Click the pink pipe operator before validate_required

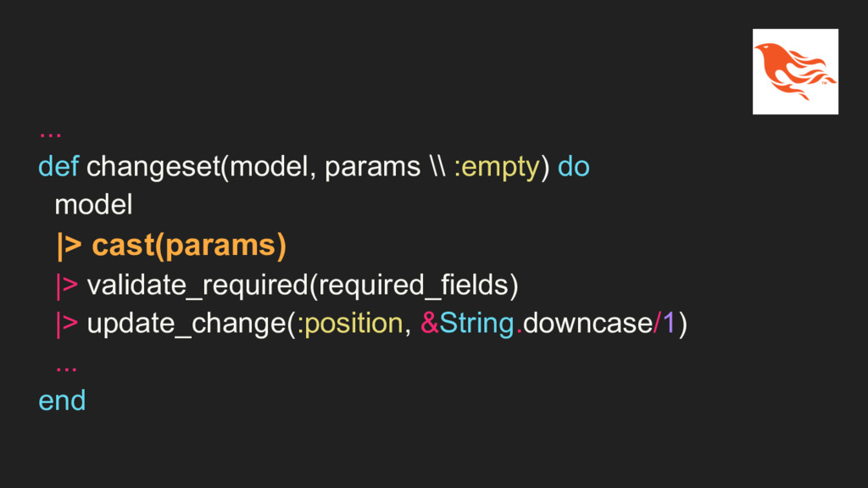[x=67, y=286]
